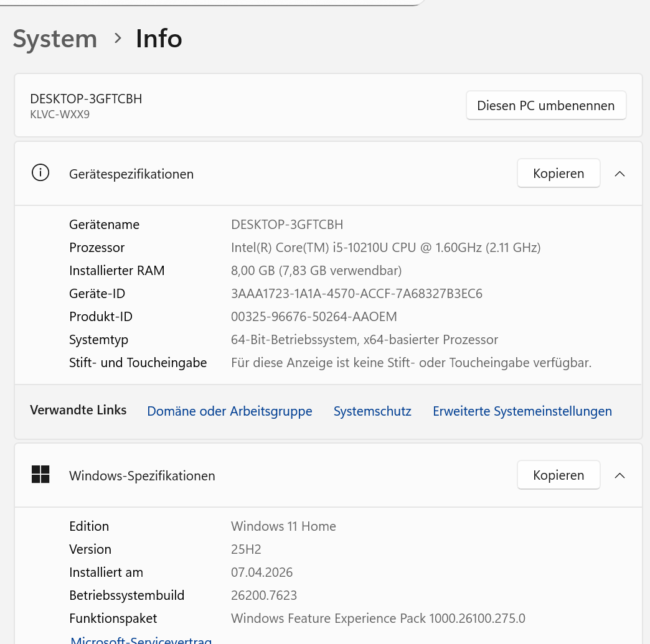Viewport: 650px width, 644px height.
Task: Click the Windows logo icon beside Windows-Spezifikationen
Action: (x=40, y=475)
